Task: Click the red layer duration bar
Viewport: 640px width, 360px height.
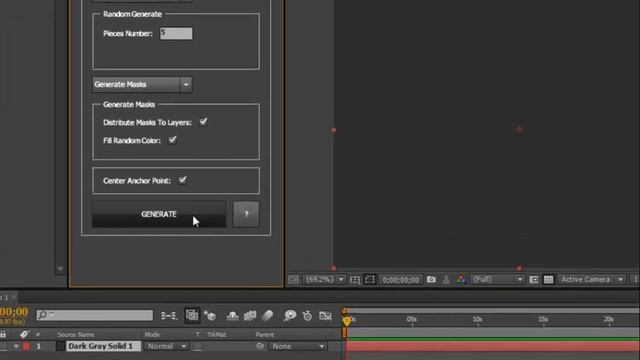Action: pyautogui.click(x=493, y=347)
